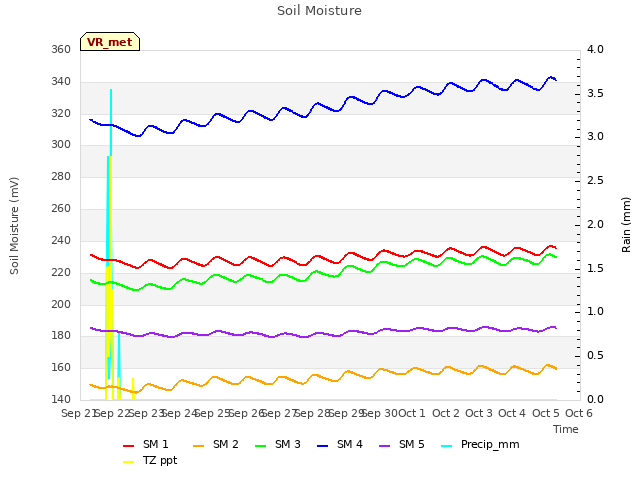Click the 340 left axis tick label

[x=61, y=82]
